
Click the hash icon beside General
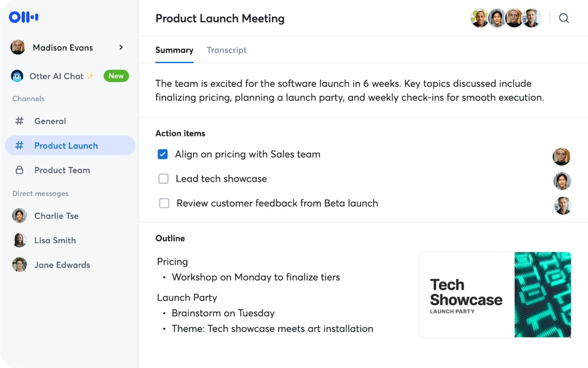19,121
